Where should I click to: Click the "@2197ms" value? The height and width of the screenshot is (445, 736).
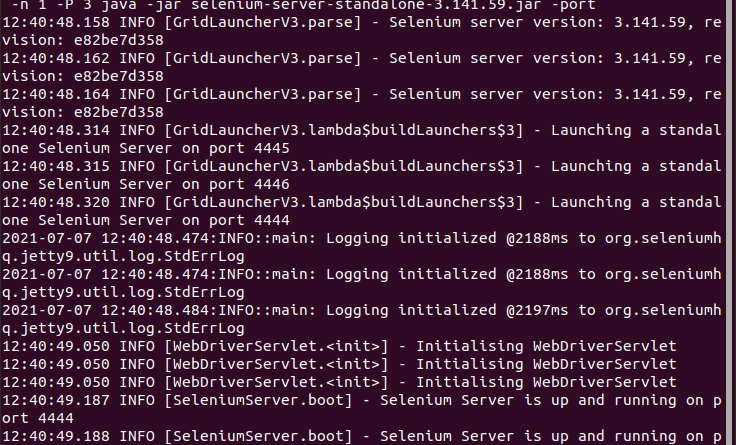click(537, 310)
